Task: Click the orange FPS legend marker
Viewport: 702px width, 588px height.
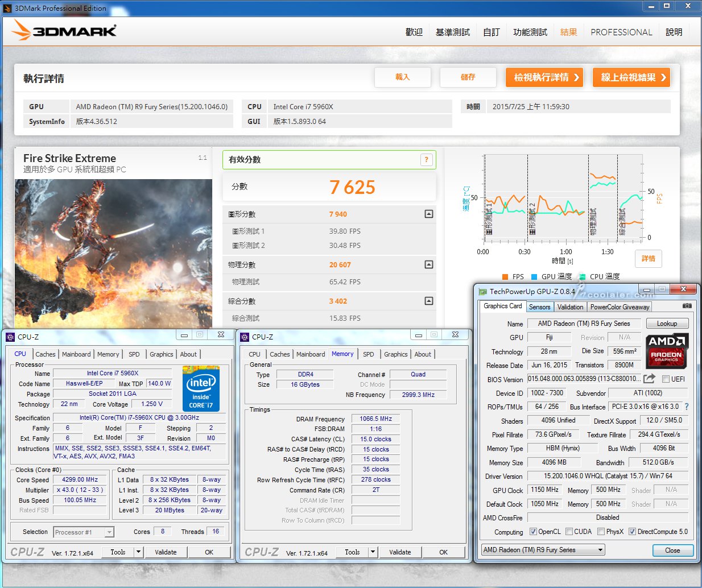Action: tap(505, 277)
